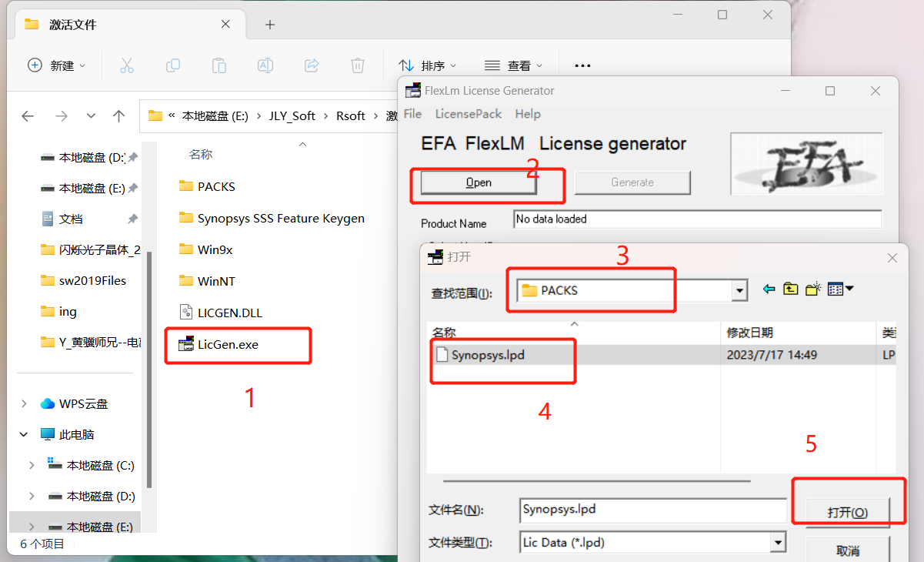Click 本地磁盘 (E:) in the address bar path

tap(215, 116)
